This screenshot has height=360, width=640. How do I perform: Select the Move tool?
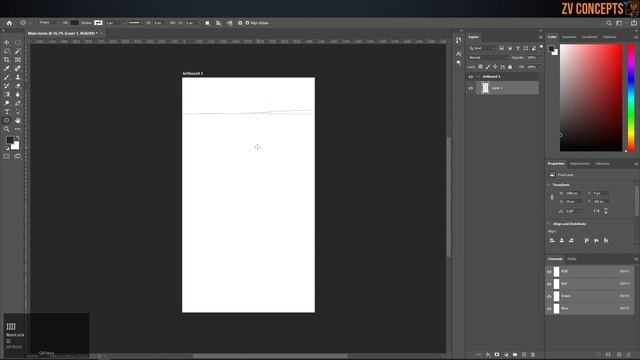[7, 42]
